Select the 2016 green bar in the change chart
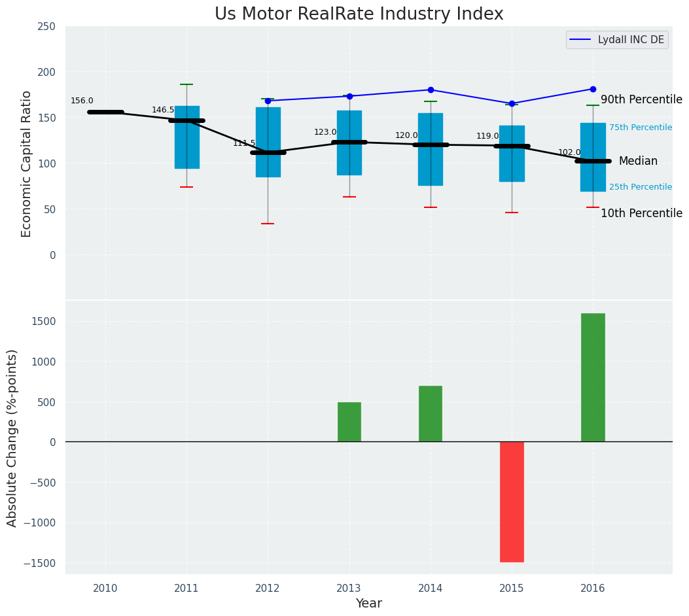Screen dimensions: 689x616 (593, 377)
